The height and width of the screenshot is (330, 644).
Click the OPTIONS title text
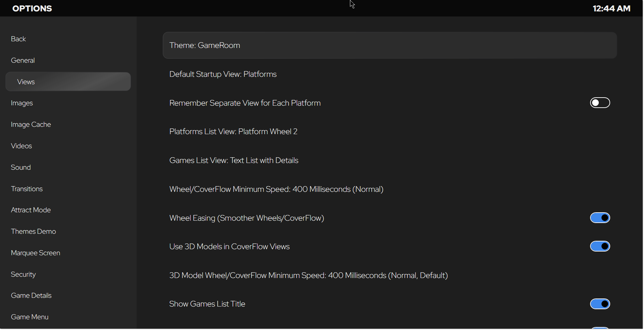[32, 8]
